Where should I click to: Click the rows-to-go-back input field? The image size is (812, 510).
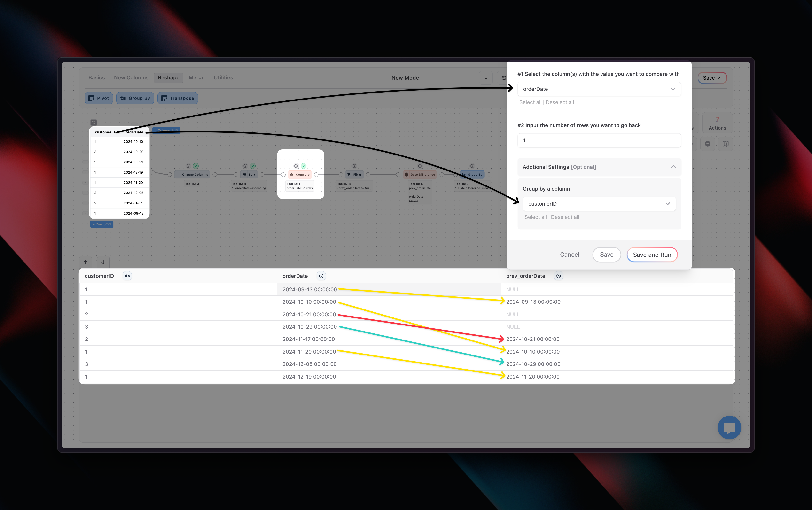[x=599, y=140]
